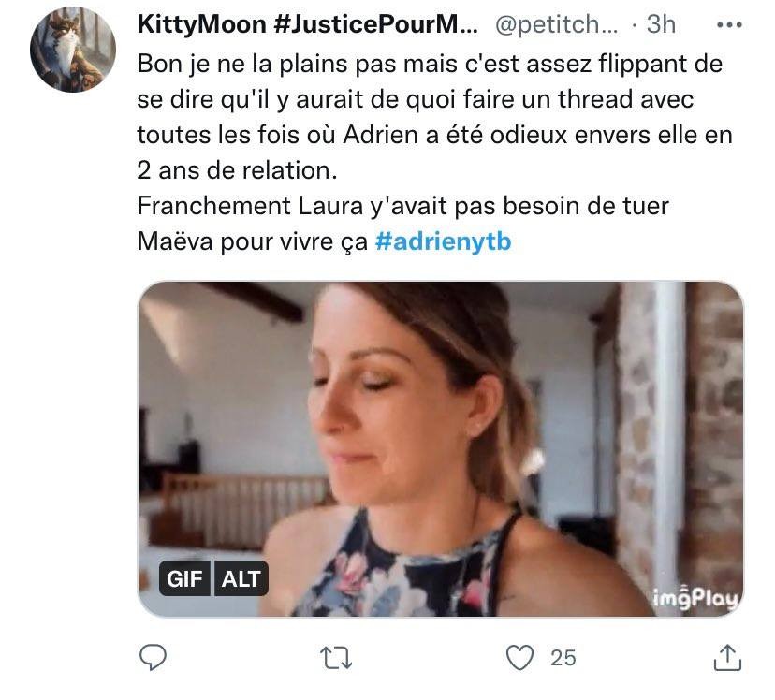The width and height of the screenshot is (775, 700).
Task: Open the #adrienytb hashtag link
Action: pyautogui.click(x=443, y=241)
